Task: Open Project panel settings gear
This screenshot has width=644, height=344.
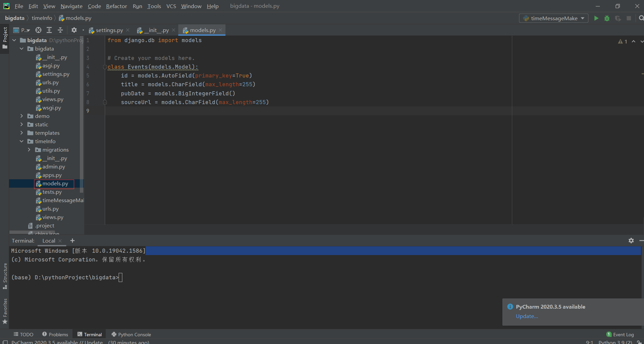Action: (x=74, y=30)
